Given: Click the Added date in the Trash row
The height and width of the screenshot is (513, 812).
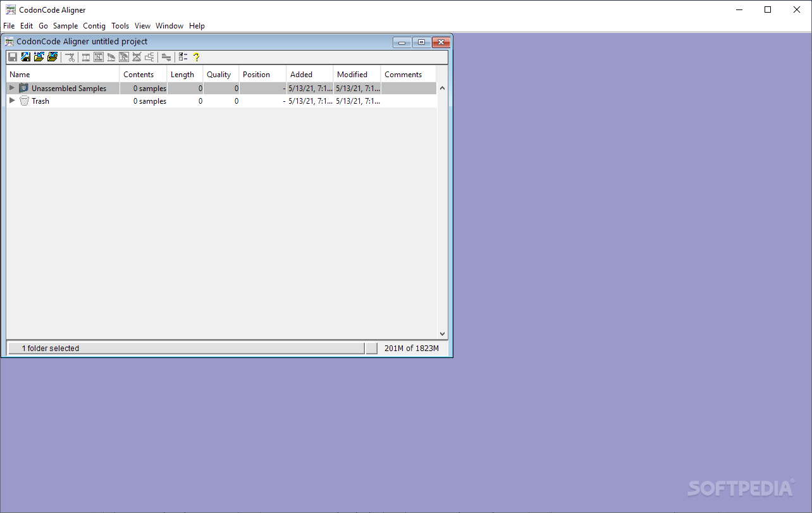Looking at the screenshot, I should 311,101.
